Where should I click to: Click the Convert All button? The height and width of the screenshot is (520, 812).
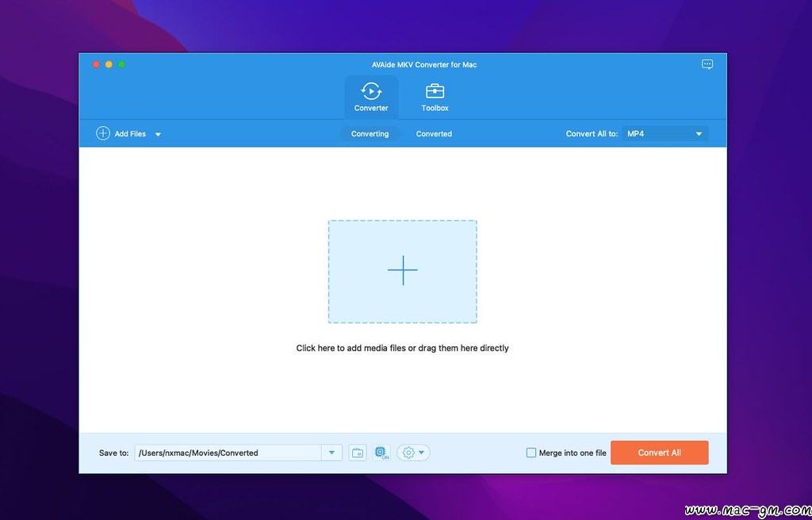659,453
